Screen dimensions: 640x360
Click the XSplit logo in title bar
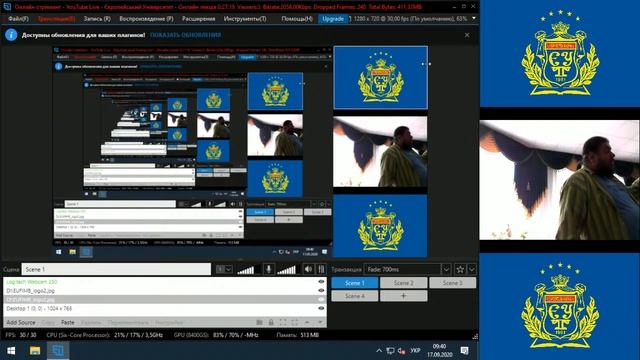pos(7,7)
